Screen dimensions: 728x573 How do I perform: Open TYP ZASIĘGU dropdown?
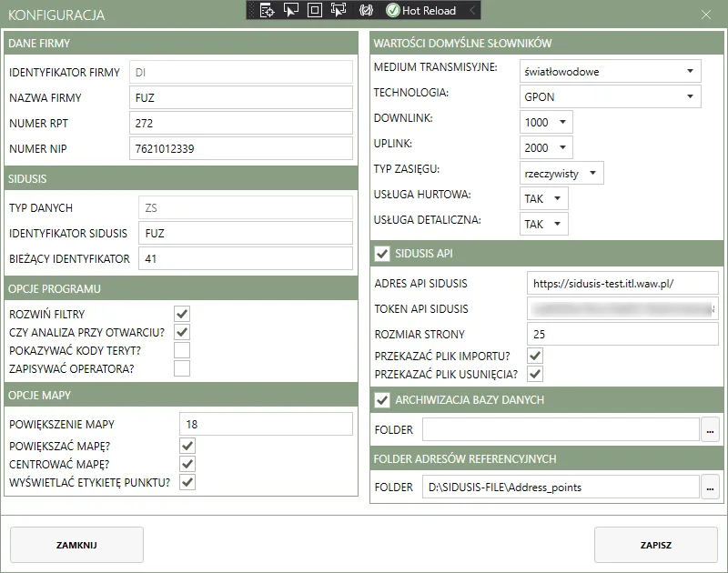coord(561,173)
